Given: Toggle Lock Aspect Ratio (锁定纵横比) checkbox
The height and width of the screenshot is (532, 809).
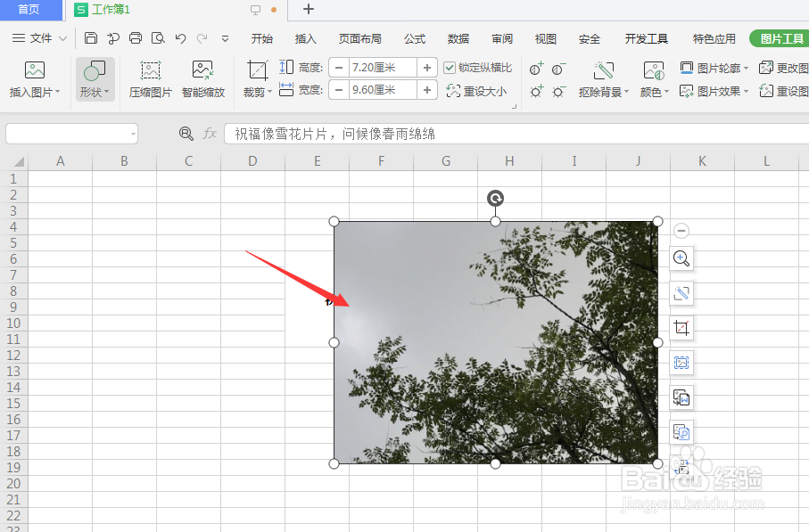Looking at the screenshot, I should [x=450, y=68].
